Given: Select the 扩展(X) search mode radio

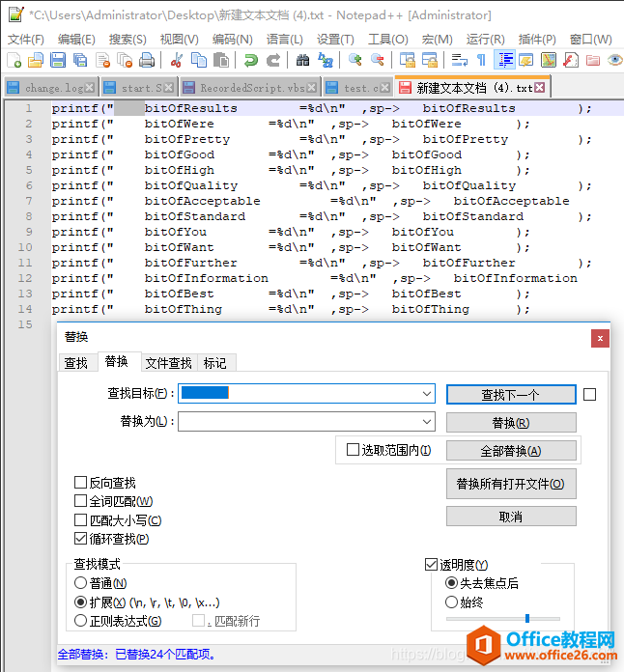Looking at the screenshot, I should (80, 602).
